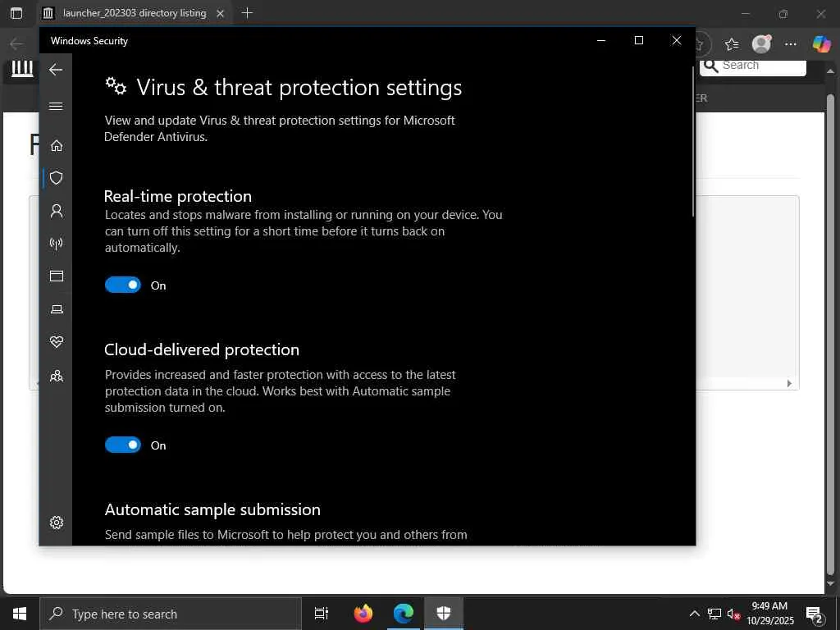This screenshot has width=840, height=630.
Task: Launch Firefox from the taskbar
Action: point(363,614)
